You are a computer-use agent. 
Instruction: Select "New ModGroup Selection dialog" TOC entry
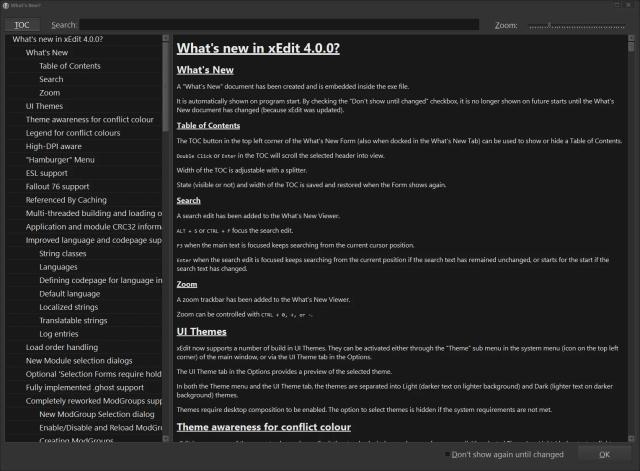tap(97, 415)
